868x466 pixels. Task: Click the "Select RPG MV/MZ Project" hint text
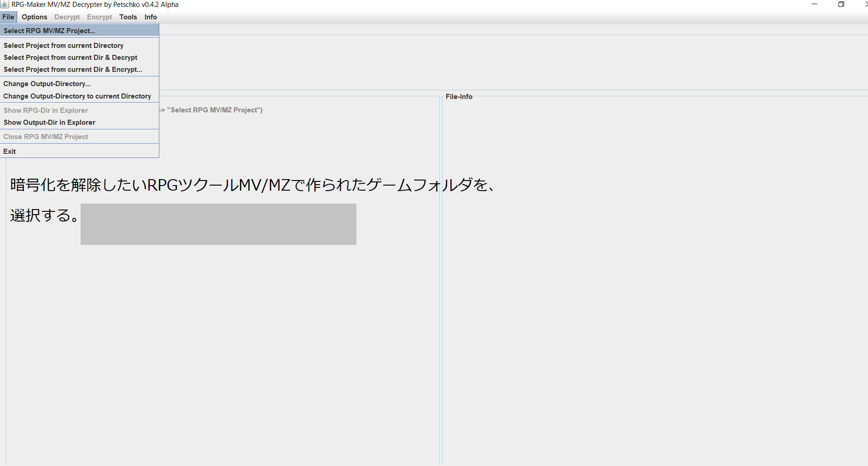[x=211, y=110]
